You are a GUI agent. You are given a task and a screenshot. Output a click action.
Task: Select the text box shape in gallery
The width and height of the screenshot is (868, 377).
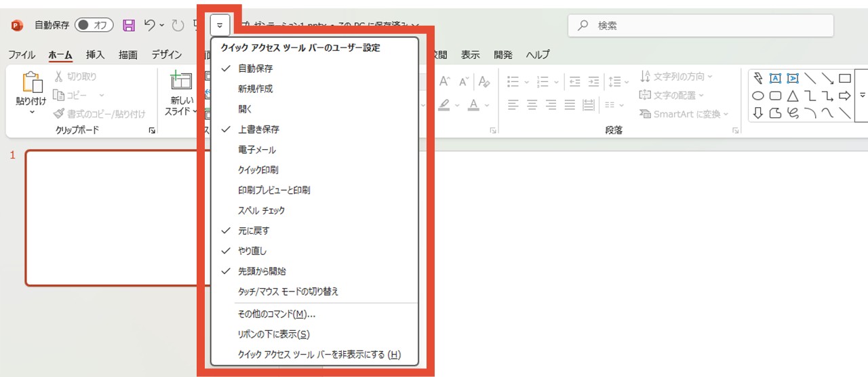point(775,78)
